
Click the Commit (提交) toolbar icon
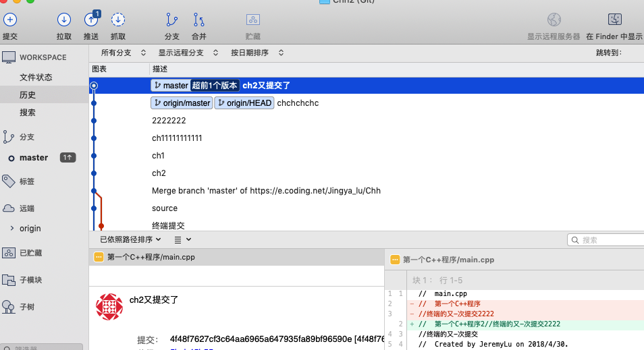pos(10,20)
